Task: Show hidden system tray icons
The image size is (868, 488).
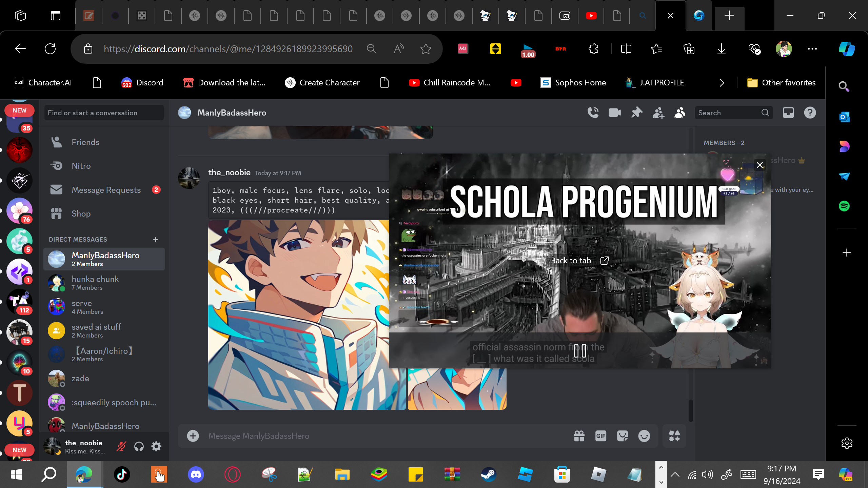Action: pyautogui.click(x=675, y=474)
